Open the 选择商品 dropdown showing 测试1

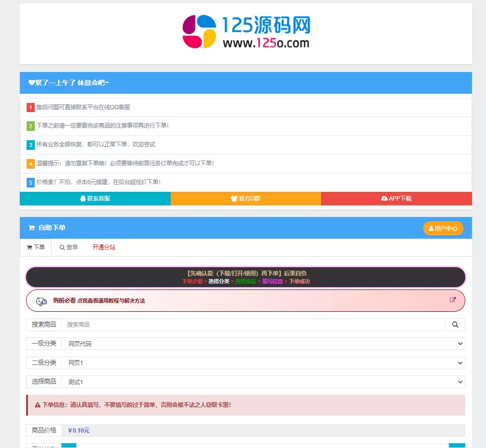click(x=263, y=382)
